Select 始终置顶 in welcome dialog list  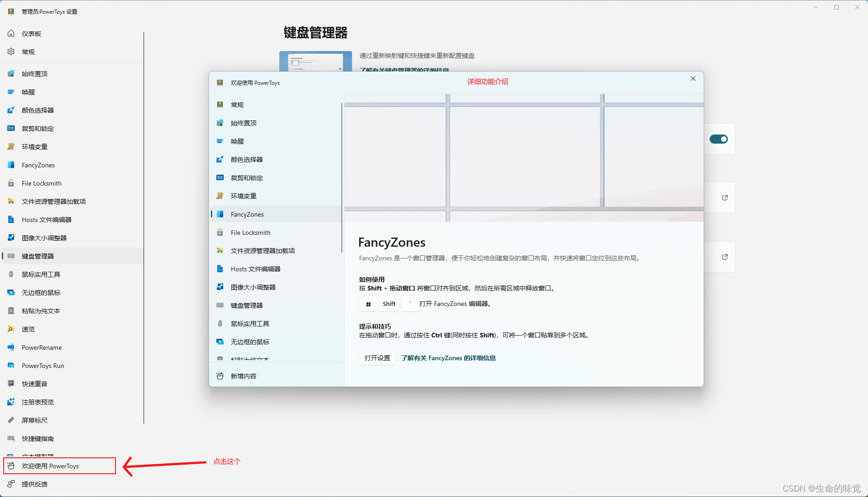click(276, 123)
